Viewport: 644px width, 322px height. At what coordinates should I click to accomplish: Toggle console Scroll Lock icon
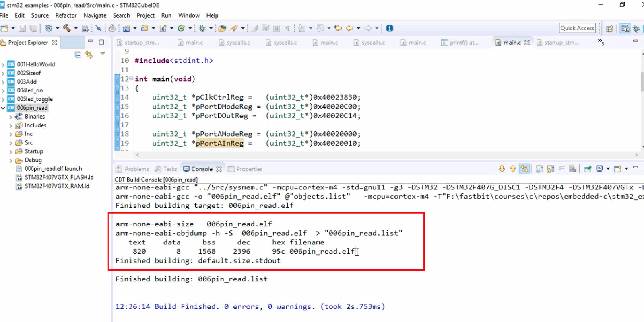pos(550,169)
